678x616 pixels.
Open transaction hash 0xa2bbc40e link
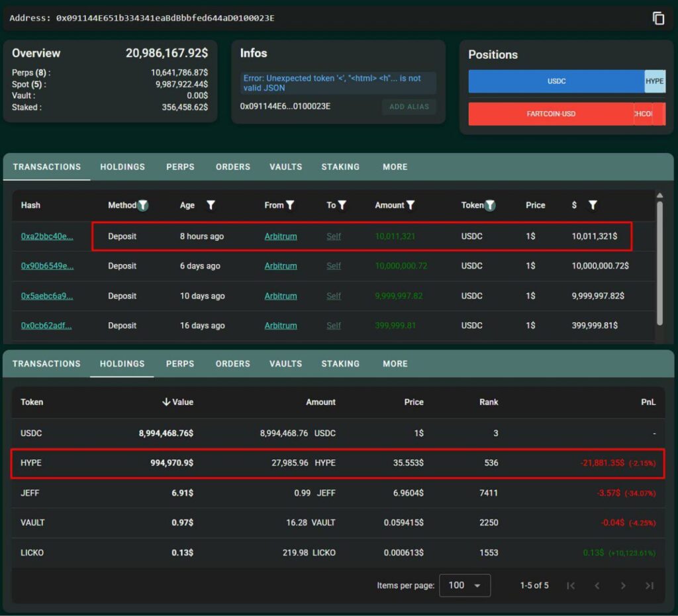point(47,236)
